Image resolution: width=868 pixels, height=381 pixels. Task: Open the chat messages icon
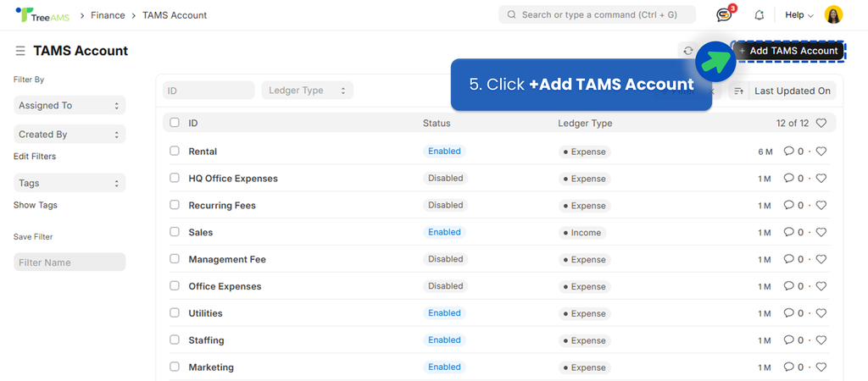[x=723, y=15]
